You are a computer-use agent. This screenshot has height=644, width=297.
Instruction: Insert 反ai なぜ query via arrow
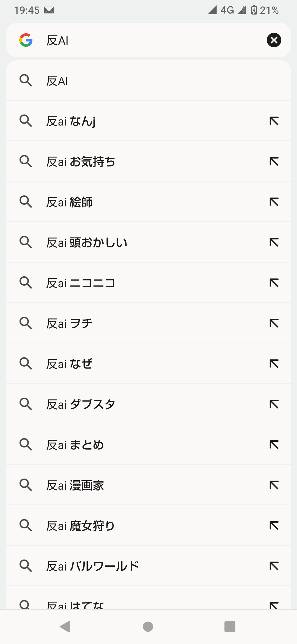[274, 364]
